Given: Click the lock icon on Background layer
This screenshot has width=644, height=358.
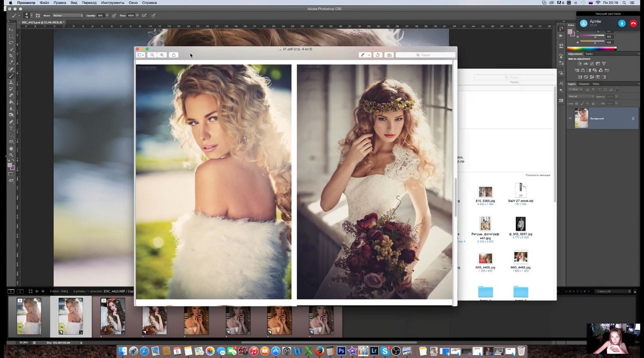Looking at the screenshot, I should pos(633,118).
